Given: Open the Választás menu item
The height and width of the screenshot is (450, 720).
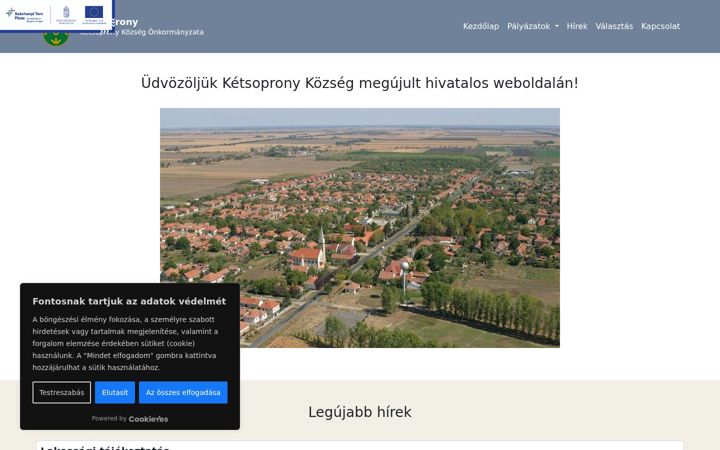Looking at the screenshot, I should coord(614,26).
